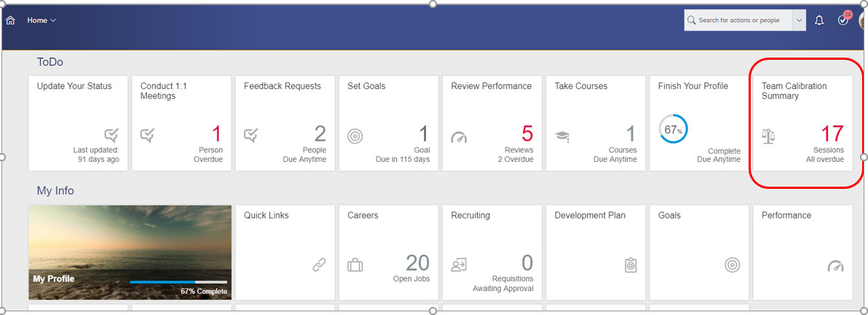Click the home icon in header
This screenshot has height=315, width=868.
[x=10, y=20]
